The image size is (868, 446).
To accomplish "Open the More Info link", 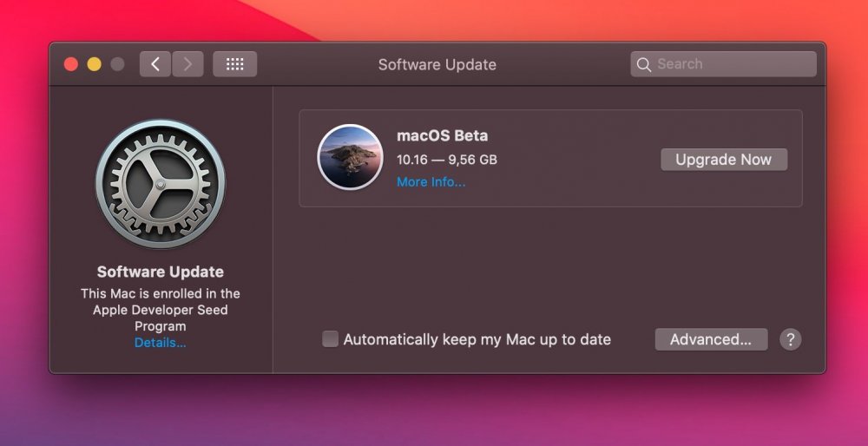I will point(431,182).
